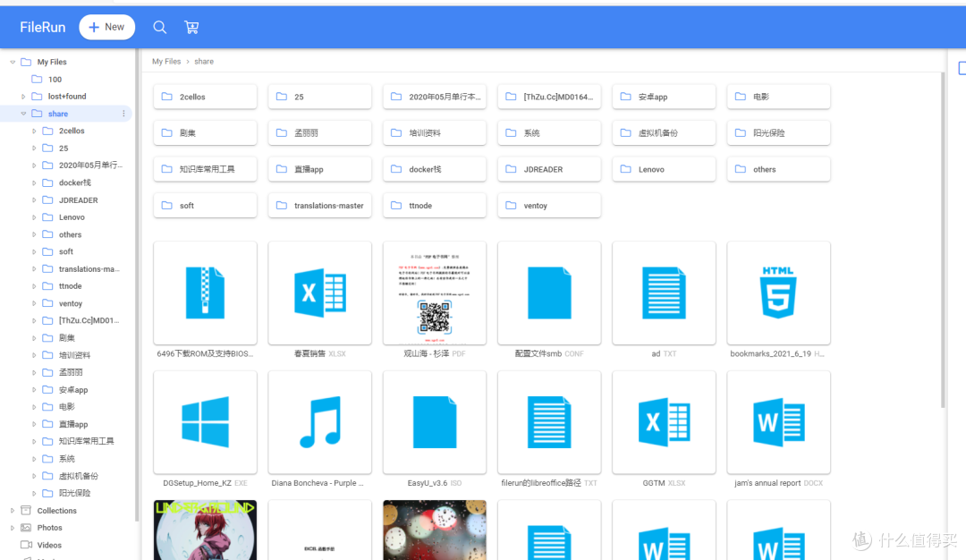Select the soft folder in sidebar
Screen dimensions: 966x560
(x=66, y=252)
